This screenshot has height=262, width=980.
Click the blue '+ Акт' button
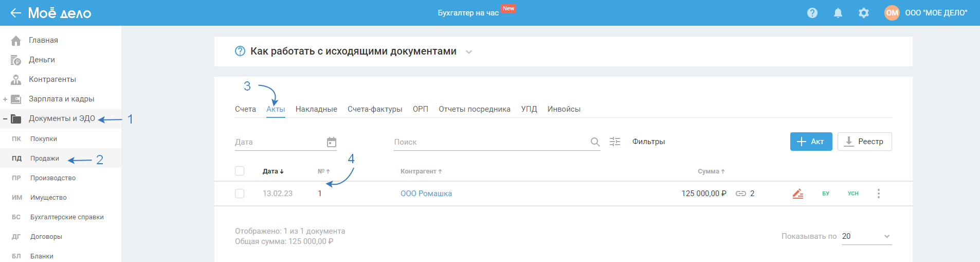[x=811, y=142]
